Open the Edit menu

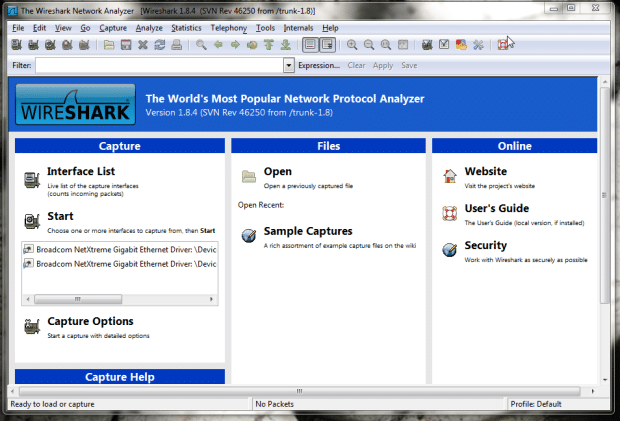tap(39, 28)
